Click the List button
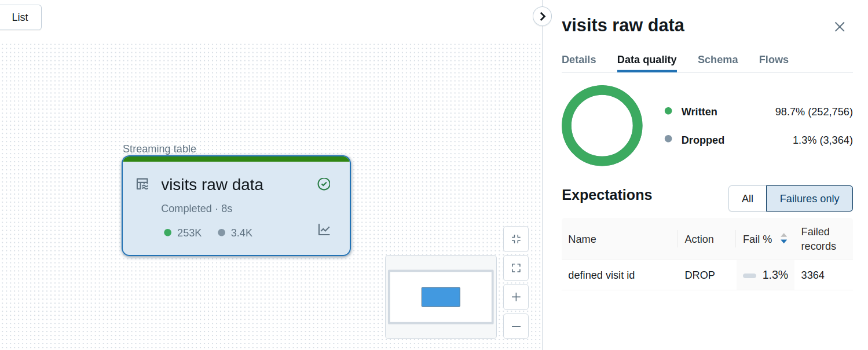The width and height of the screenshot is (868, 350). point(20,17)
